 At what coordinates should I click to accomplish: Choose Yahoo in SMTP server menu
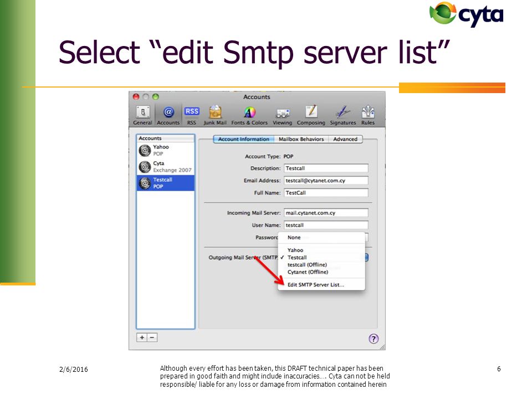coord(321,250)
